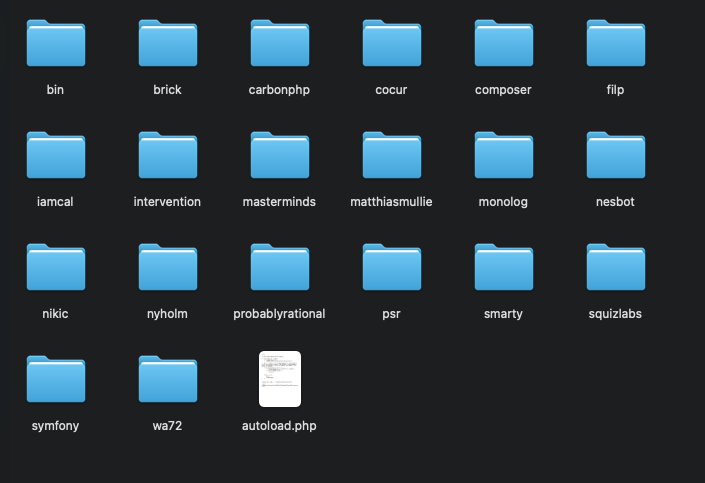Click the 'intervention' name label
Screen dimensions: 705x483
pos(167,201)
